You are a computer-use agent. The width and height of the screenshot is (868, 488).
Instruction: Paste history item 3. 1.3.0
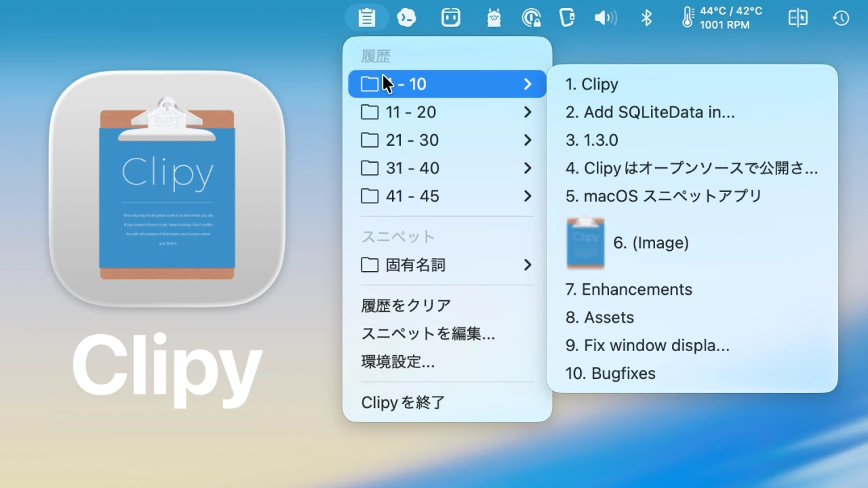point(692,140)
